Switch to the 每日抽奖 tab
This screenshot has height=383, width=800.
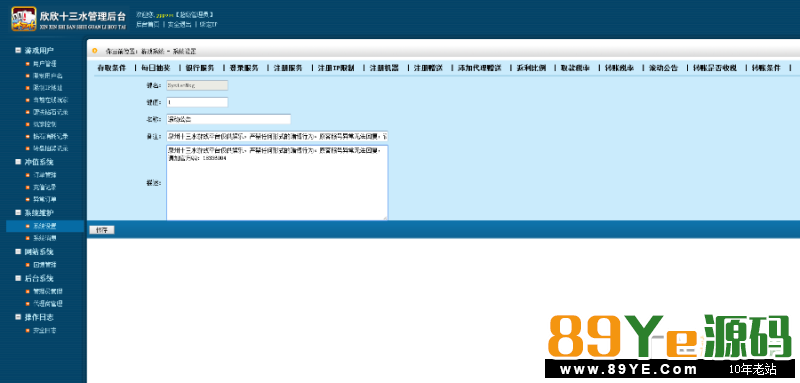tap(156, 67)
